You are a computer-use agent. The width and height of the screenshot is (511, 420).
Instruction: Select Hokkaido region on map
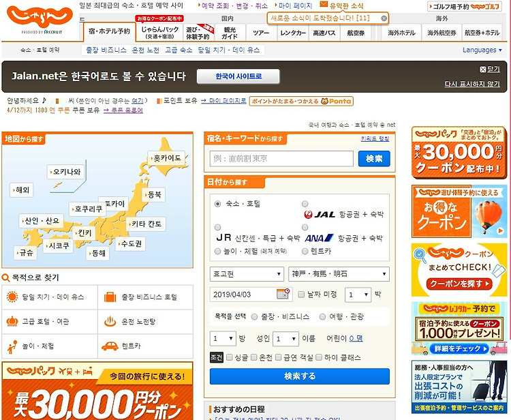coord(166,158)
